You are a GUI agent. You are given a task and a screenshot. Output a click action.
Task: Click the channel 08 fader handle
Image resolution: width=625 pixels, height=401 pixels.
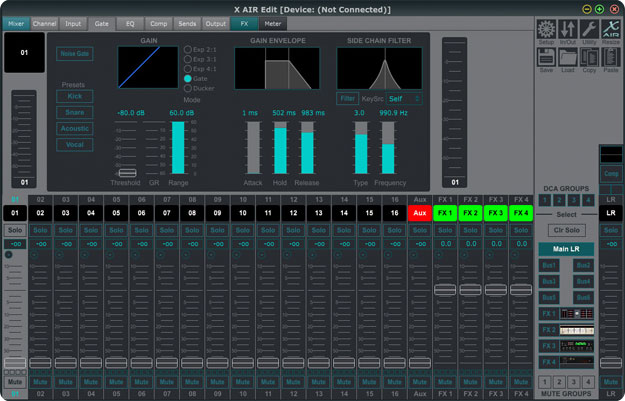tap(192, 363)
